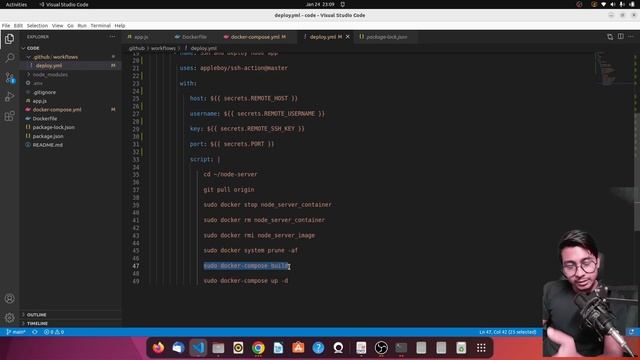Screen dimensions: 640x360
Task: Click the main branch indicator in status bar
Action: click(x=16, y=332)
